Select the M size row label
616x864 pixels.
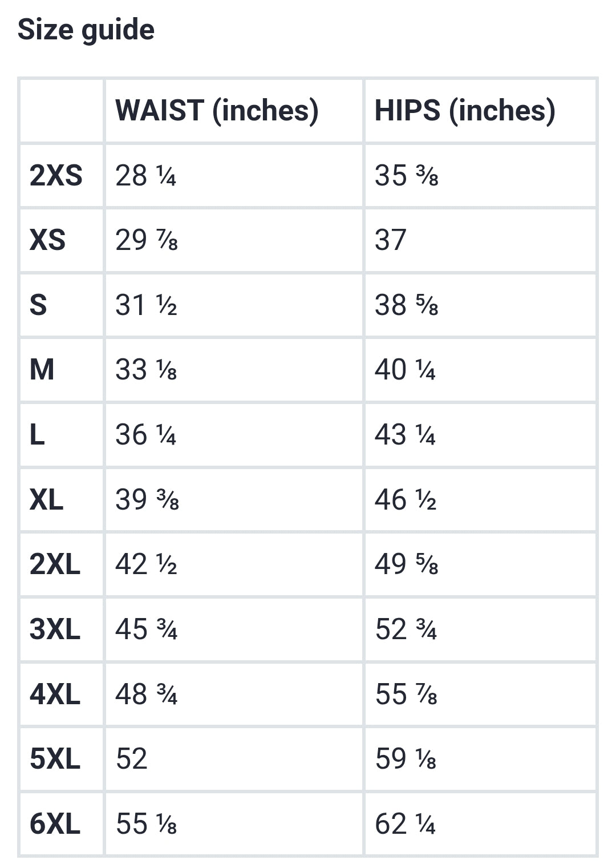(x=42, y=370)
